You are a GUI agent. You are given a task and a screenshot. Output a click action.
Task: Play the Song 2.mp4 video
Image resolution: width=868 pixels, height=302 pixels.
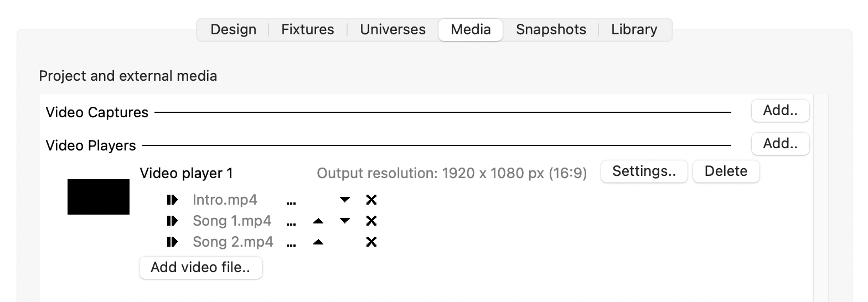tap(172, 242)
